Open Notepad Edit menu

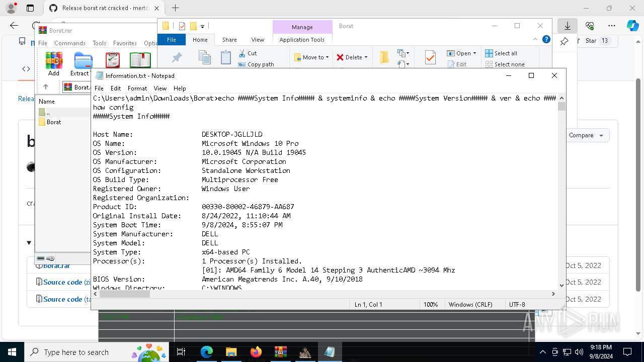pos(116,88)
